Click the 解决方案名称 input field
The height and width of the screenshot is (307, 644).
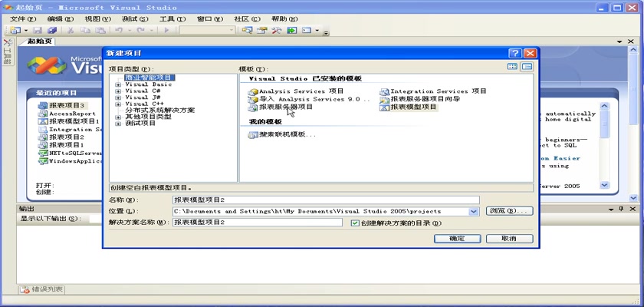coord(258,223)
